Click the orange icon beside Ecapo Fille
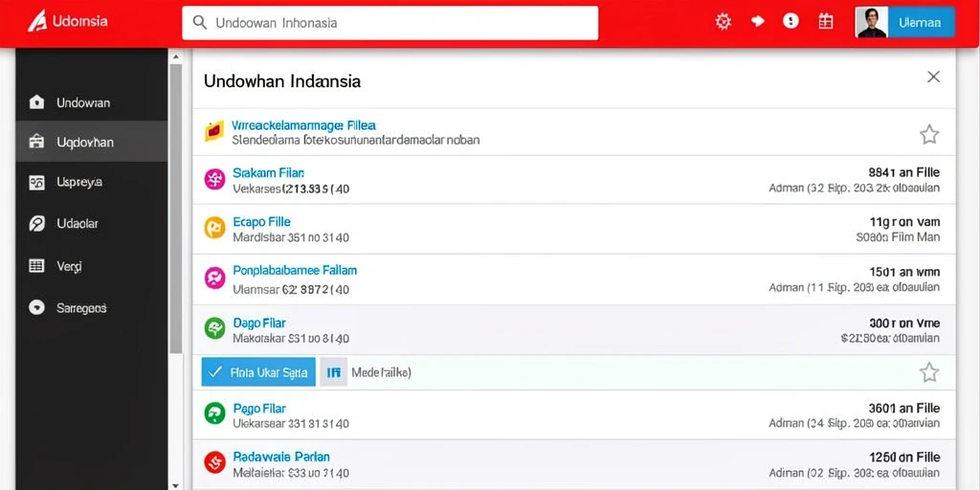The image size is (980, 490). 214,228
